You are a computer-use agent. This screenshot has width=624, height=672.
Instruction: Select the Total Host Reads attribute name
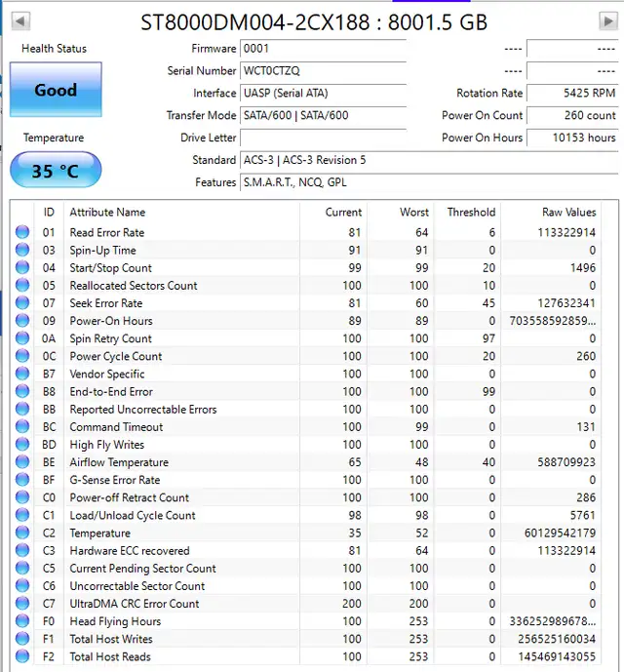(x=110, y=656)
